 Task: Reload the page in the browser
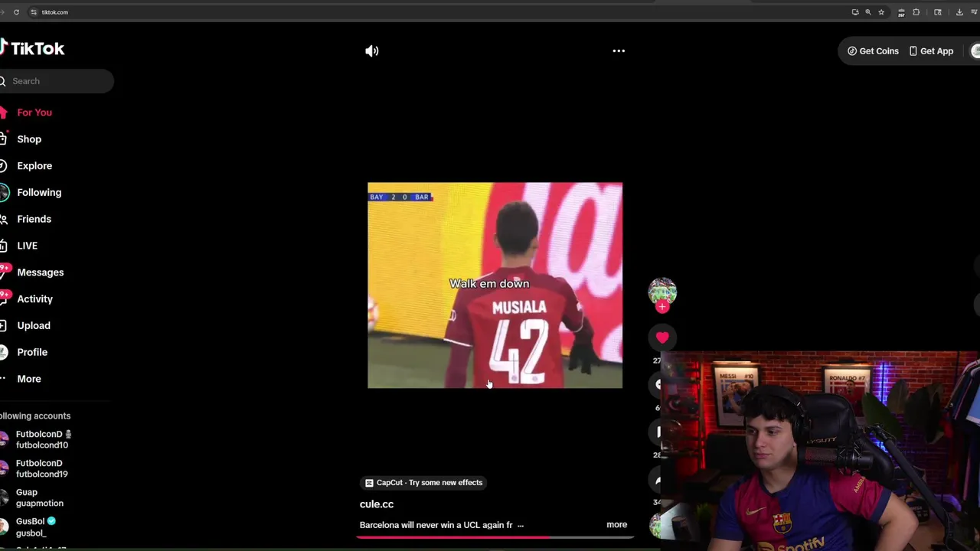click(16, 12)
